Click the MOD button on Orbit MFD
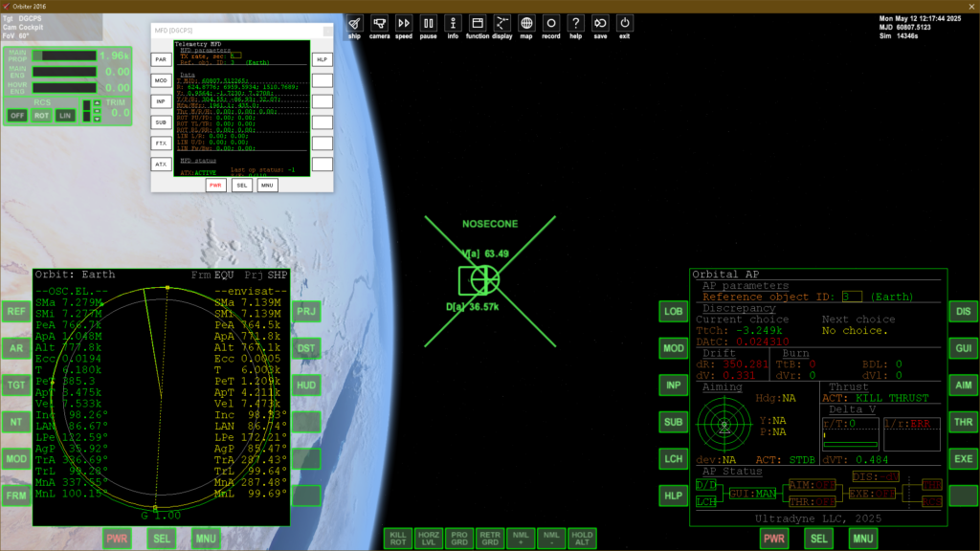The width and height of the screenshot is (980, 551). tap(16, 458)
